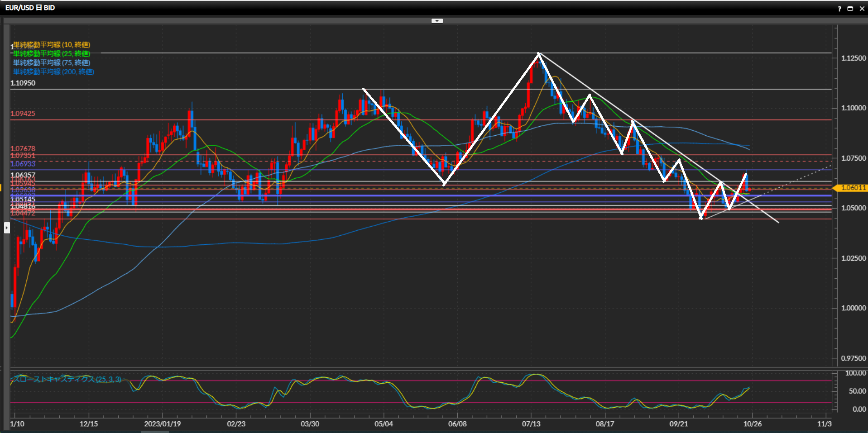
Task: Click the 1.06933 purple level label
Action: 23,164
